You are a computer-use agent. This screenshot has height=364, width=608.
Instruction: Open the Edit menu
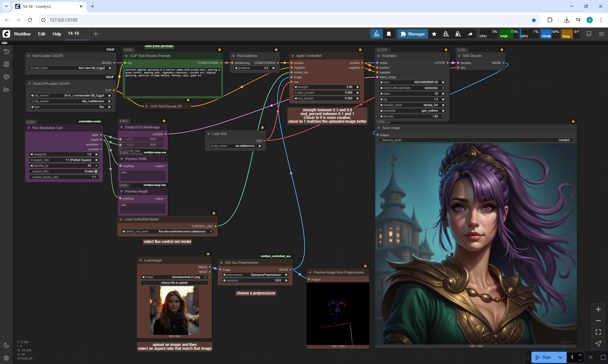point(41,34)
